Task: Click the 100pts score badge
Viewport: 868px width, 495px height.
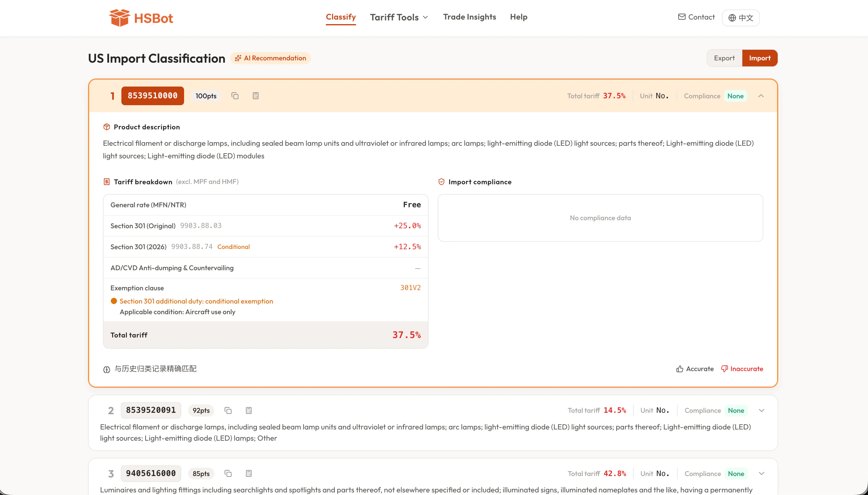Action: point(206,96)
